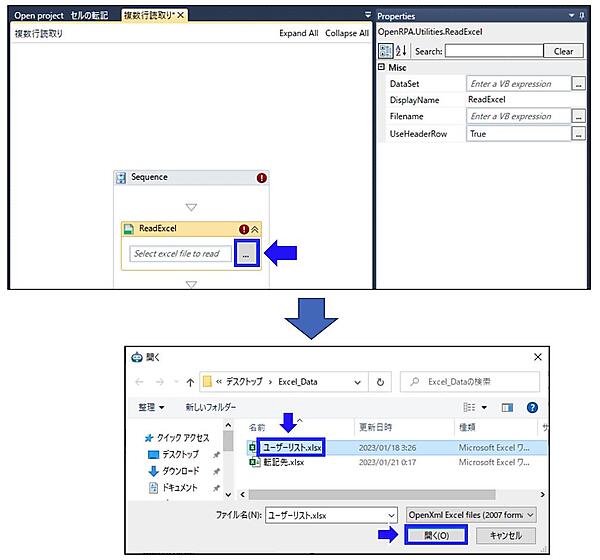Click the horizontal scrollbar in file list

pos(372,495)
